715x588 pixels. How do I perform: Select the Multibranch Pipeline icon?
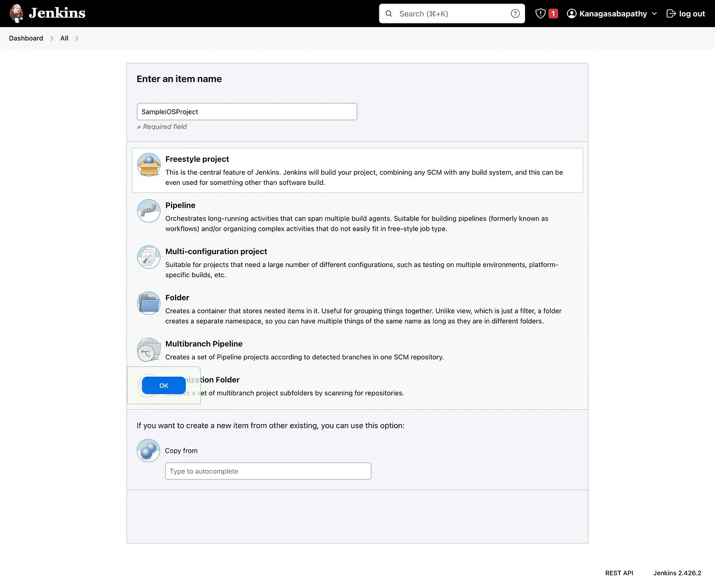[x=148, y=350]
